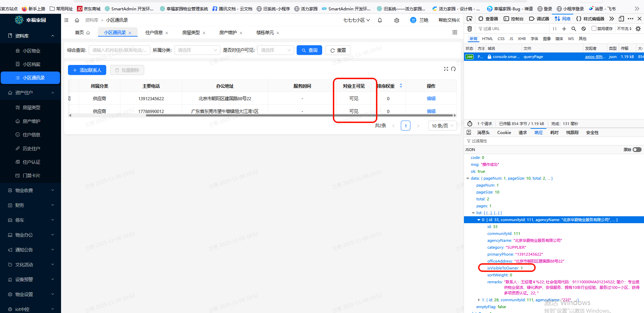The image size is (644, 313).
Task: Open the notification bell in the header
Action: point(379,20)
